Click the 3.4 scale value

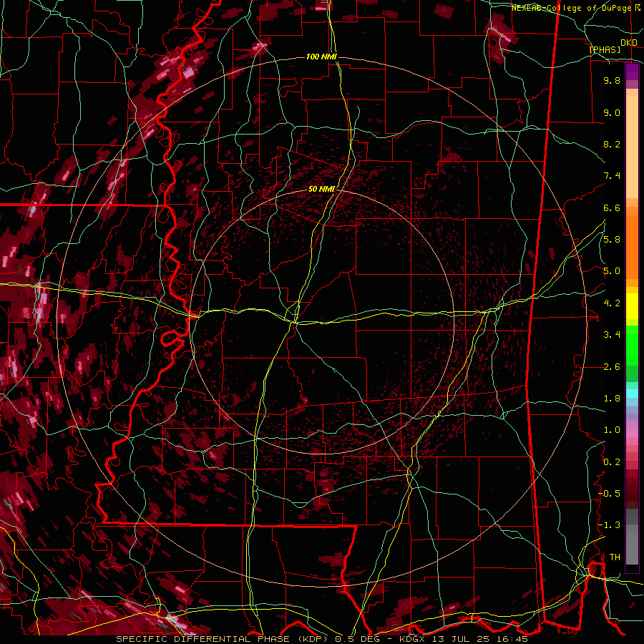point(612,335)
